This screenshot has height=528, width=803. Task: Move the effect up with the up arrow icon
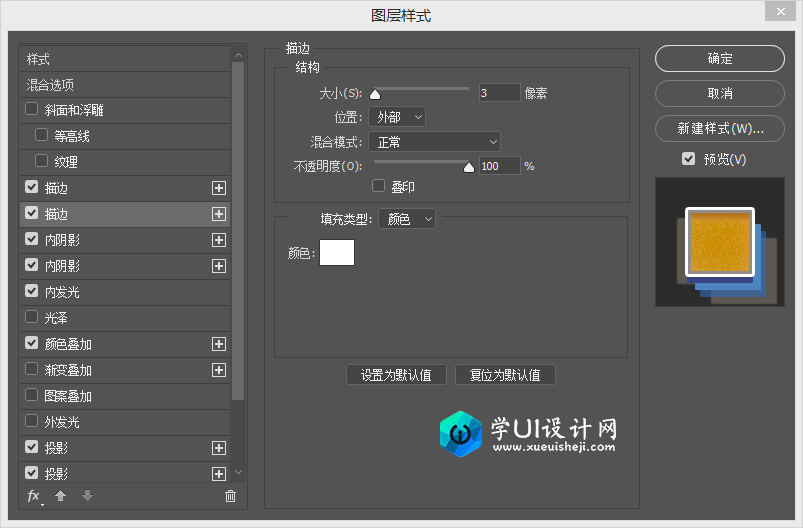[x=60, y=496]
